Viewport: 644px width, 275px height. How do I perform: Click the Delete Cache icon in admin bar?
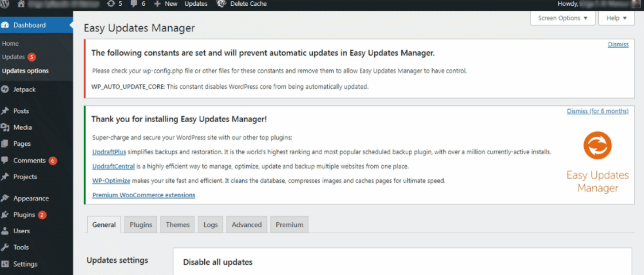point(221,3)
